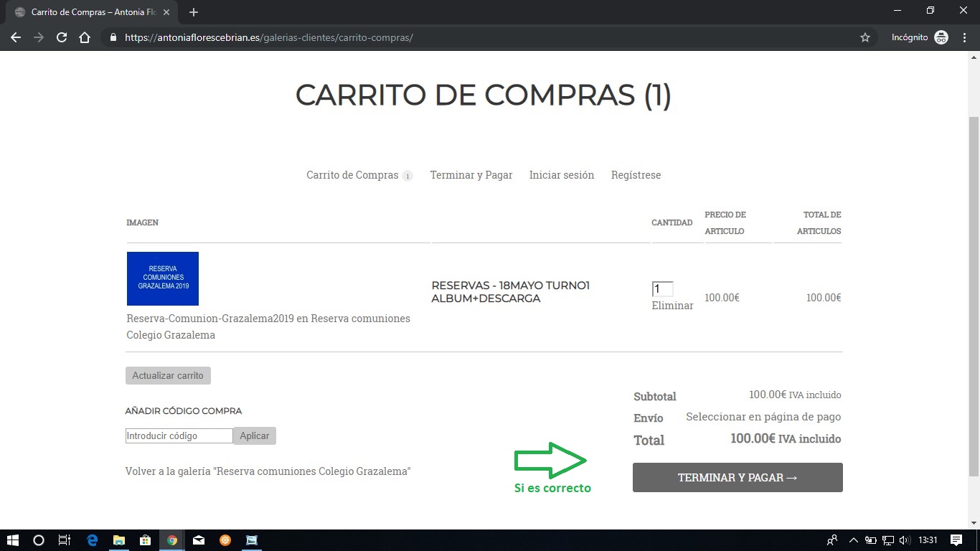980x551 pixels.
Task: Open volume control in system tray
Action: 904,540
